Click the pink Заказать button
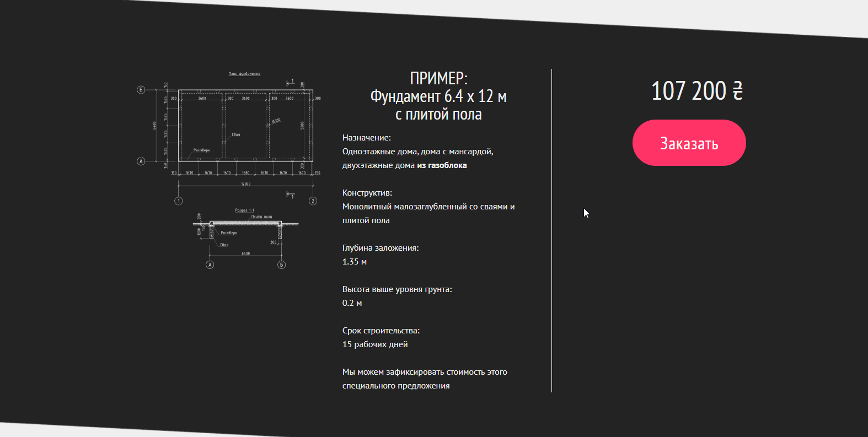 689,143
